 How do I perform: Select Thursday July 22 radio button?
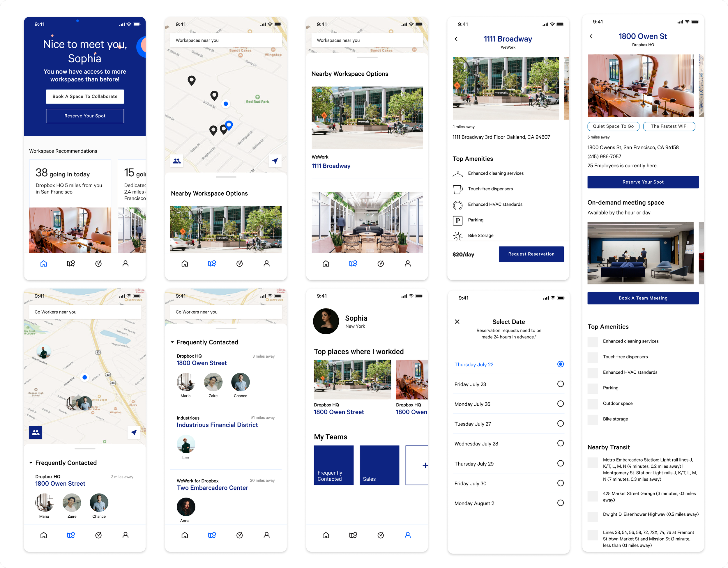click(x=560, y=364)
